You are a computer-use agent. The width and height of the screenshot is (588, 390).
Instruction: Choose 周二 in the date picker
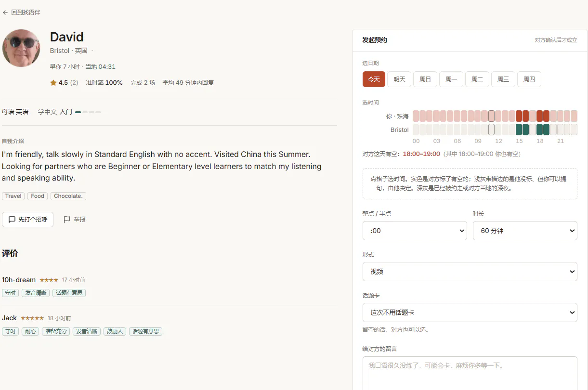[x=477, y=79]
